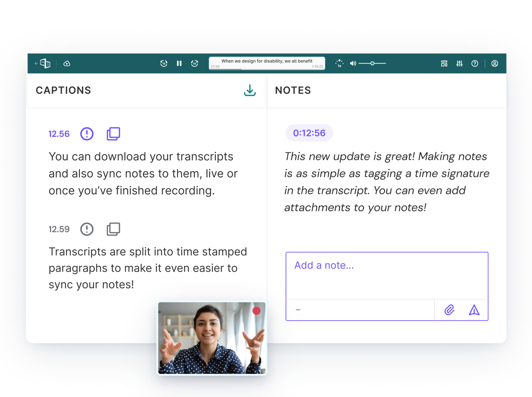Image resolution: width=532 pixels, height=397 pixels.
Task: Toggle the offline cloud sync indicator
Action: coord(67,64)
